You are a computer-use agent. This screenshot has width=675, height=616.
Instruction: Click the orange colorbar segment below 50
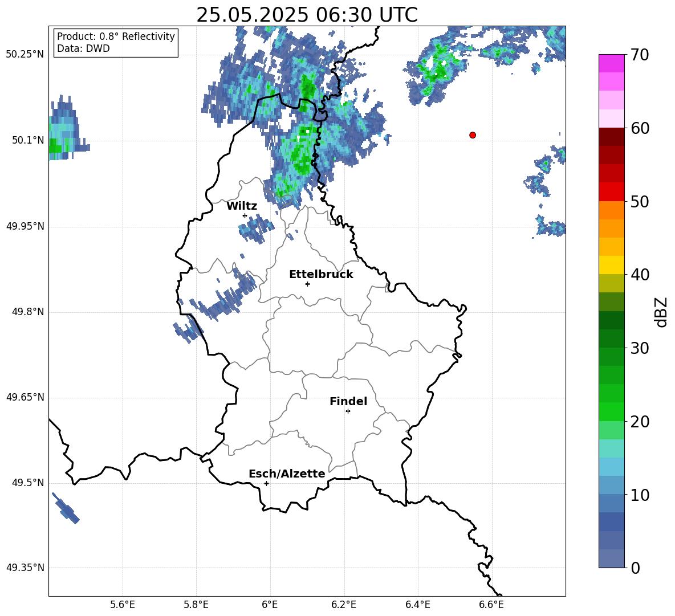(x=612, y=210)
